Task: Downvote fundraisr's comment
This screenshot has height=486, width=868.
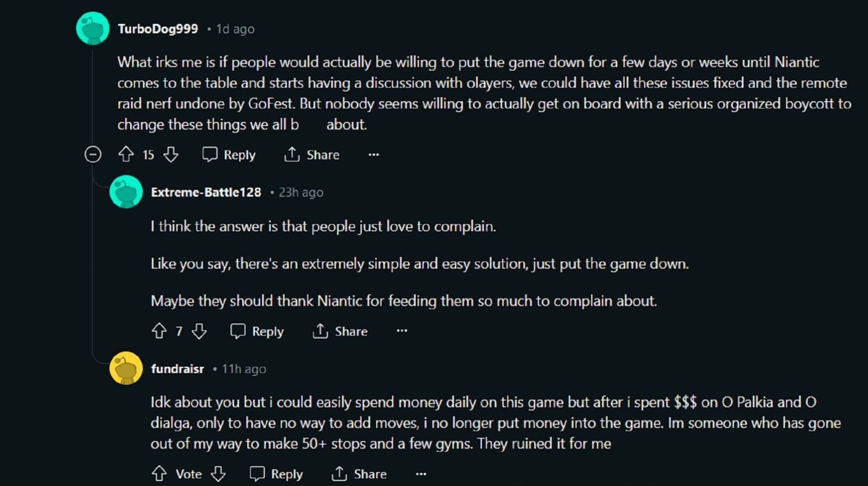Action: [x=218, y=473]
